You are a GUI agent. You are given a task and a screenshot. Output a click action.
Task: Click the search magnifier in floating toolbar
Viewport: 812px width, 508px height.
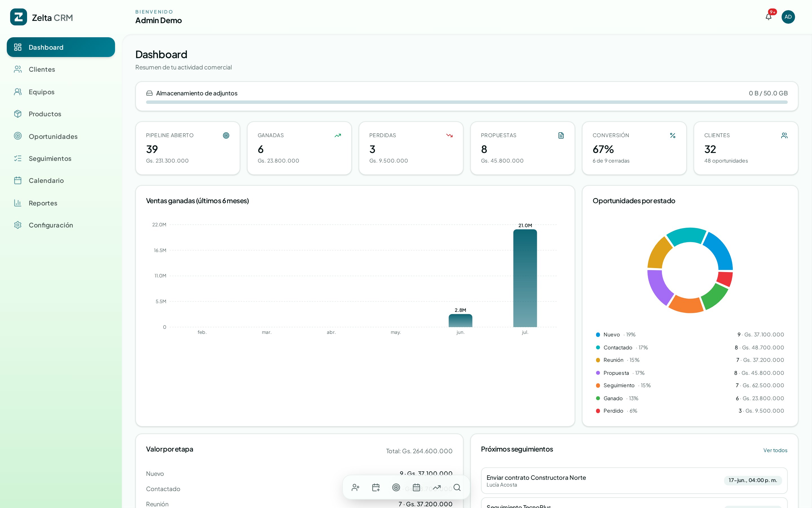tap(457, 487)
